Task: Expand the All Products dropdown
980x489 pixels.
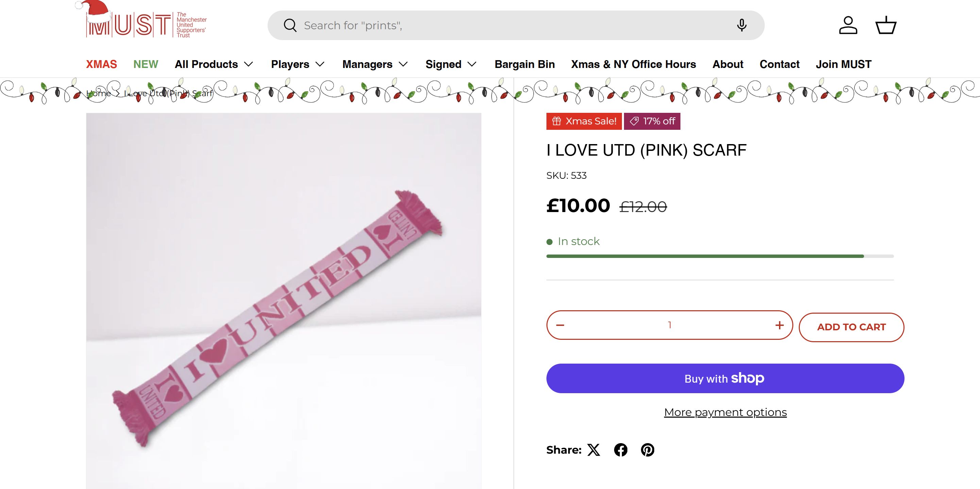Action: tap(214, 64)
